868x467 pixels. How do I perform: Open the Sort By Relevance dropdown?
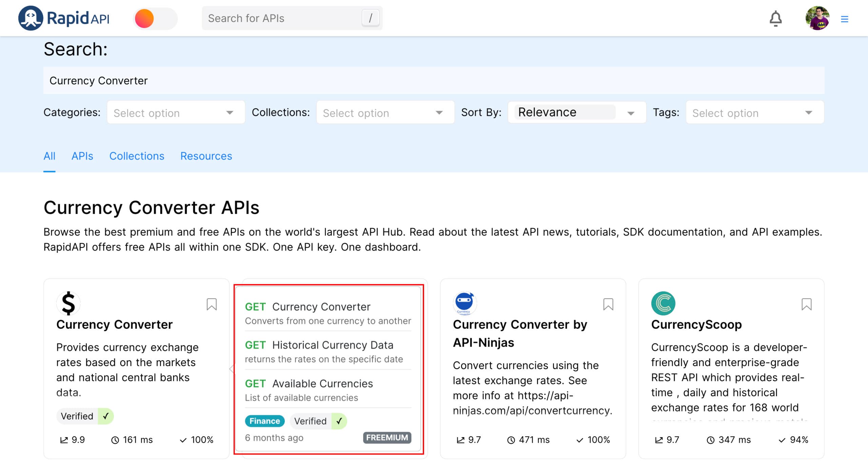point(577,112)
